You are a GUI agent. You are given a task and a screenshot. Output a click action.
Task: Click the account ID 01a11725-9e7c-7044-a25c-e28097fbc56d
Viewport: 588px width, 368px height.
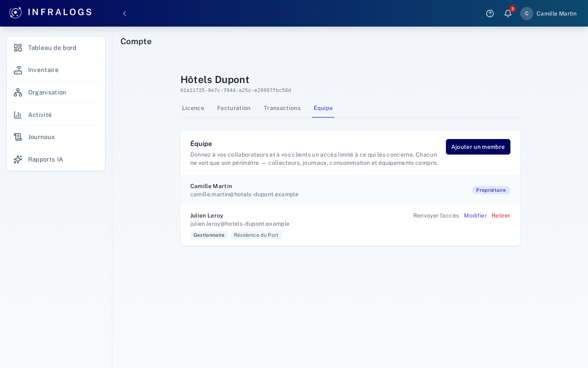[236, 91]
